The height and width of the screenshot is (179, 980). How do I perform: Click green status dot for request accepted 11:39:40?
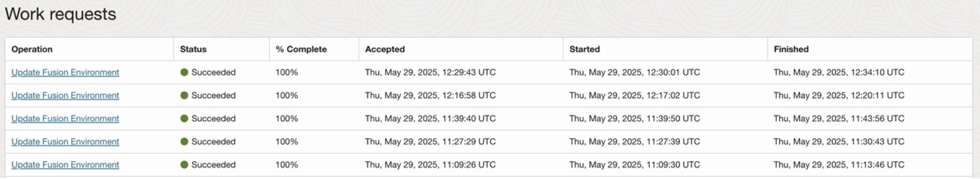click(x=184, y=119)
